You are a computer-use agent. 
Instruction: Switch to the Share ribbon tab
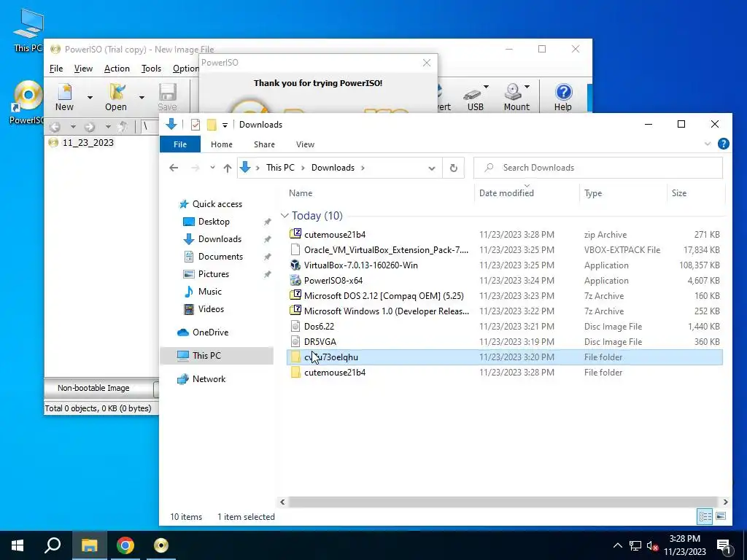pos(264,144)
